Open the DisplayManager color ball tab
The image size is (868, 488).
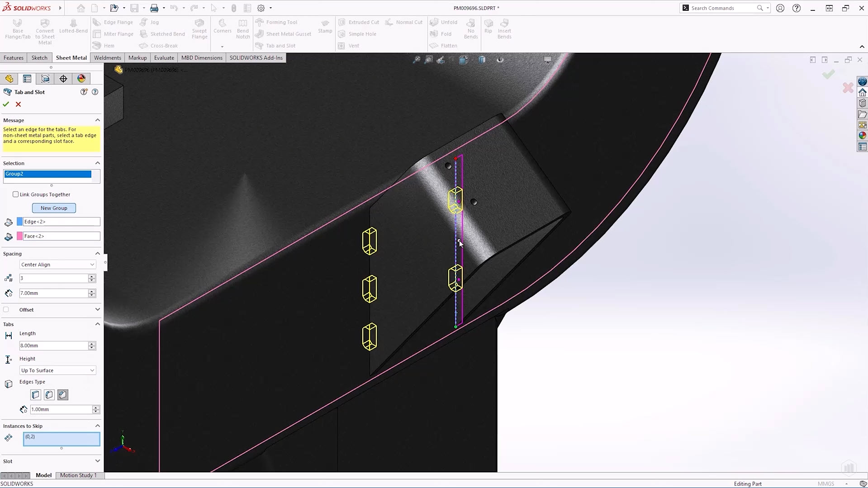(81, 79)
